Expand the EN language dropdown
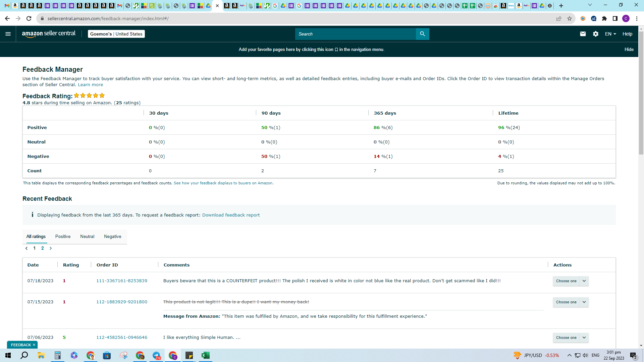 click(610, 34)
